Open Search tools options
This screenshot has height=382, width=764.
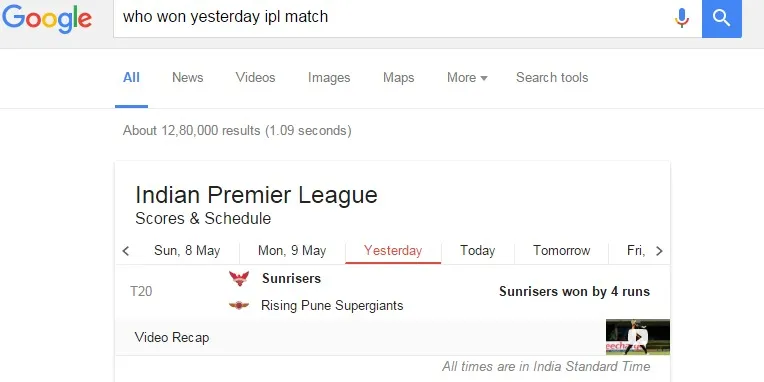(x=552, y=77)
